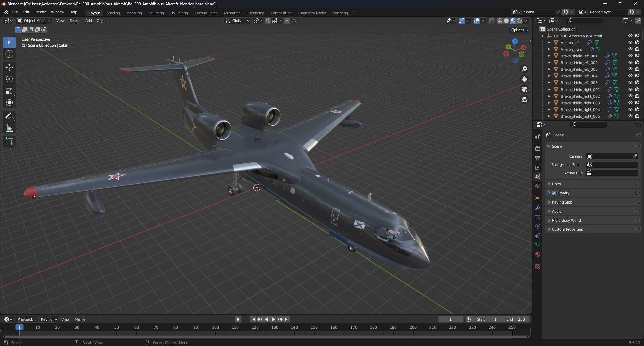Click the timeline playhead at frame 1
The width and height of the screenshot is (644, 346).
point(19,327)
